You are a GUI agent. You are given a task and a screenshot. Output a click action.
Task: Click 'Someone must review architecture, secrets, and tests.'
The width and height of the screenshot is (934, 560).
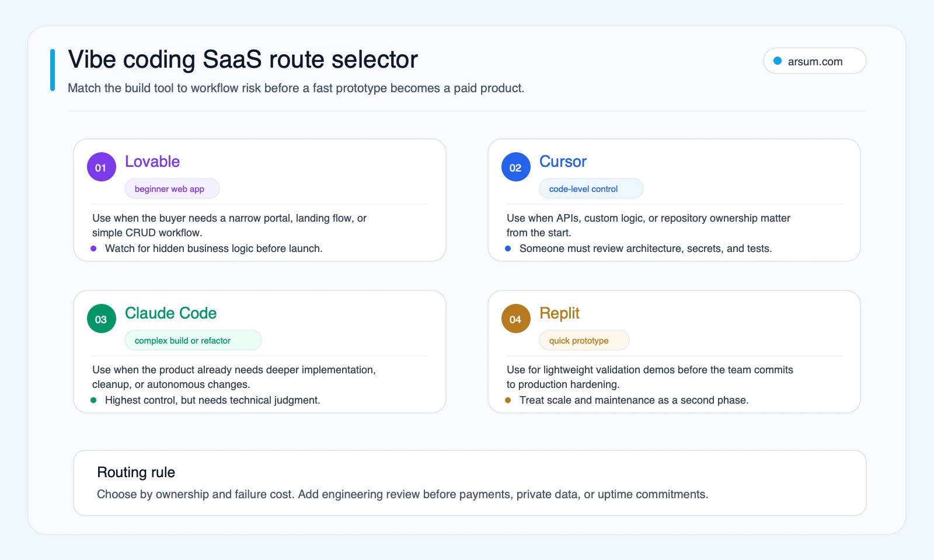pos(646,249)
